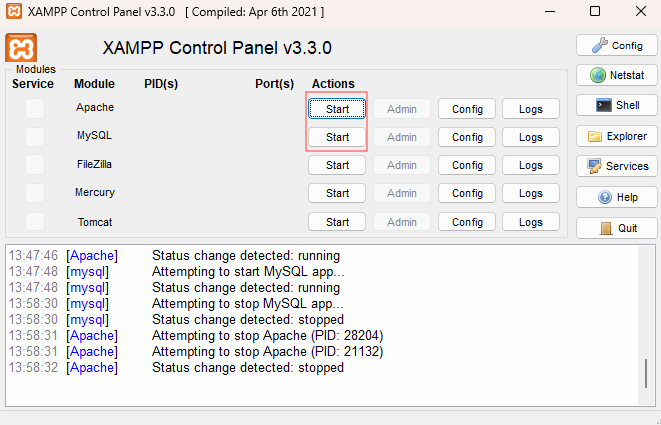Open the Explorer folder

point(617,136)
